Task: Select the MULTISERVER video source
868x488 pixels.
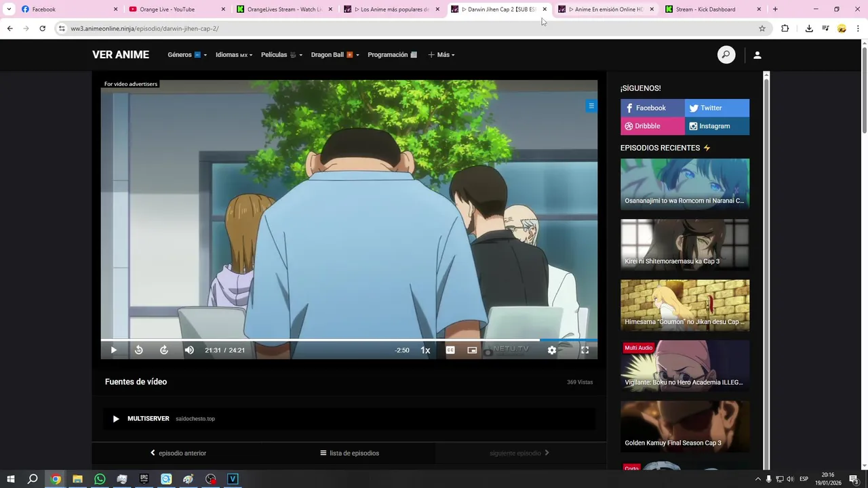Action: coord(349,419)
